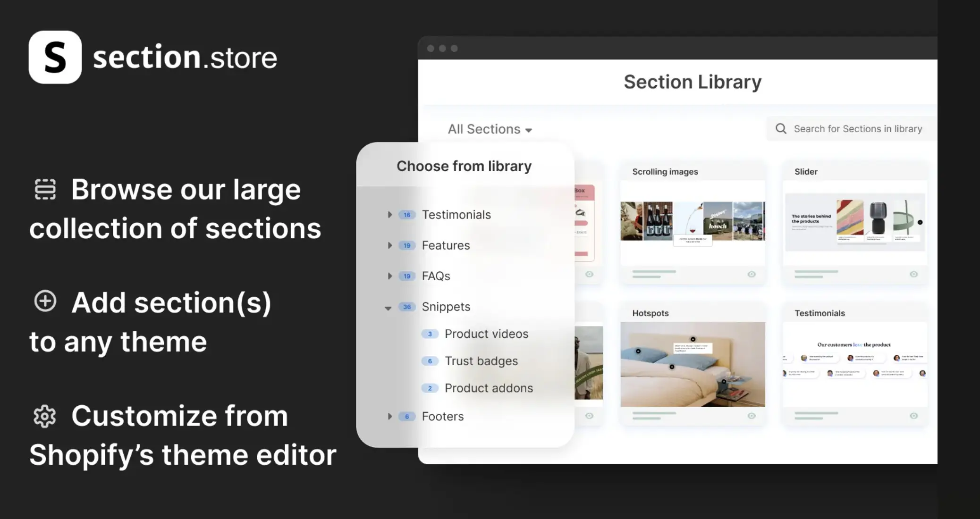
Task: Click the search magnifier icon in library
Action: point(781,129)
